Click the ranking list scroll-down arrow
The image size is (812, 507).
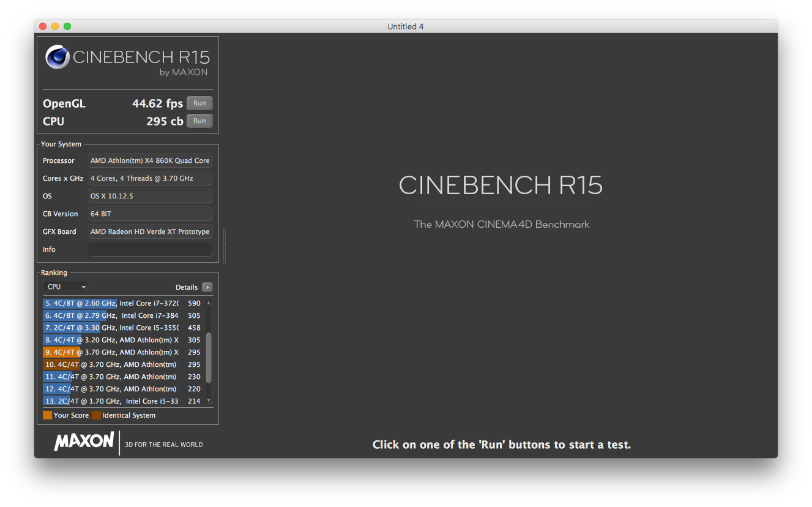pos(209,401)
